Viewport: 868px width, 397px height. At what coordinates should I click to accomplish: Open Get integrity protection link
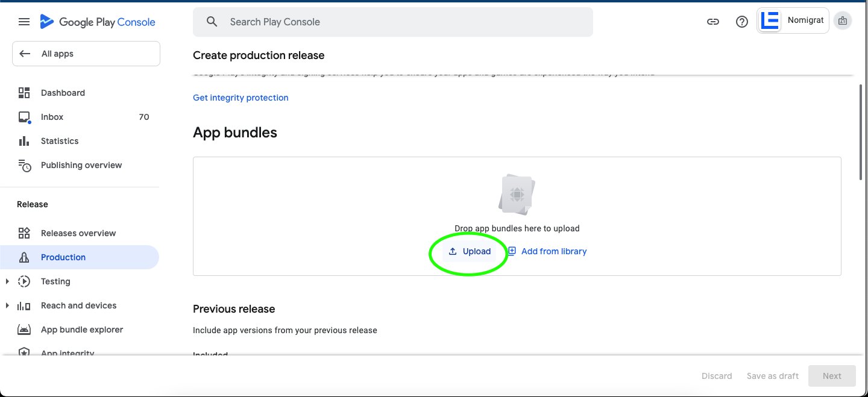pos(240,97)
